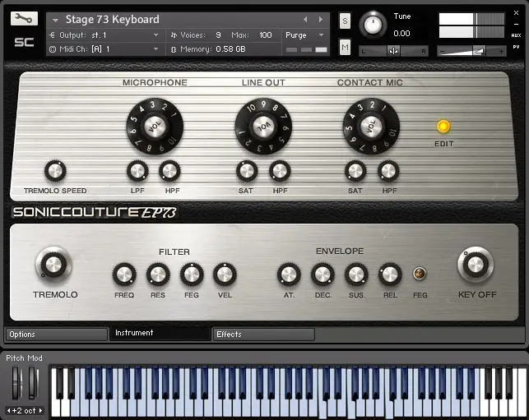
Task: Click the Envelope AT. knob
Action: pos(289,275)
